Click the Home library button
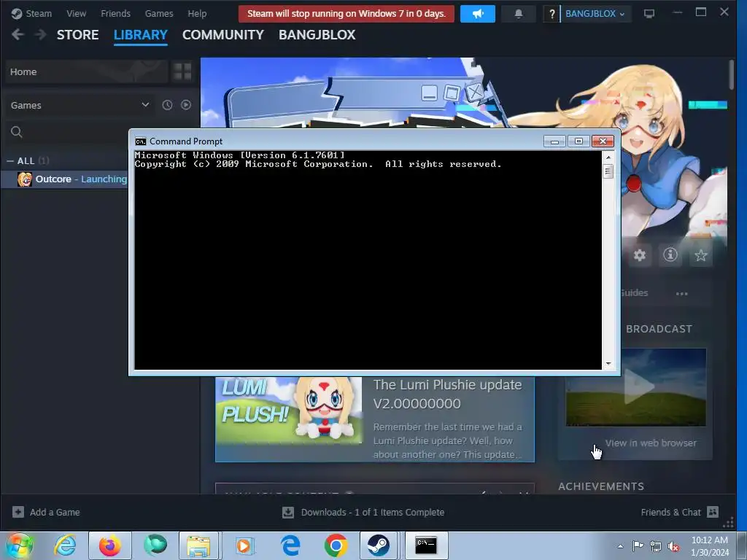This screenshot has width=747, height=560. coord(87,71)
